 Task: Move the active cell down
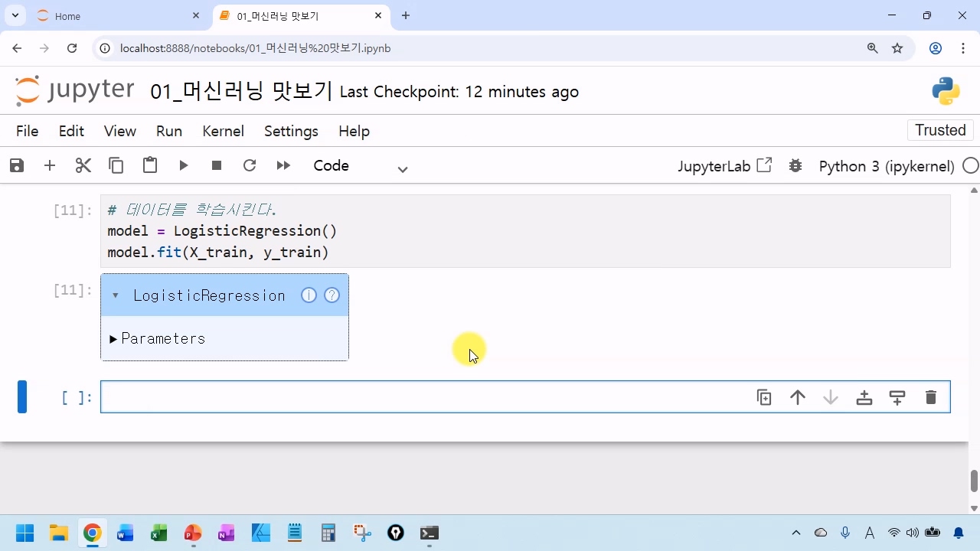coord(831,397)
